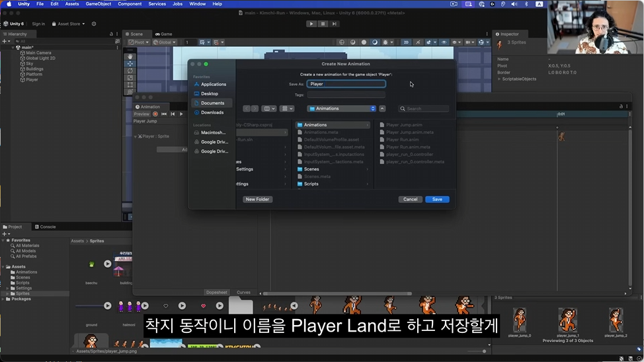Collapse the Assets folder in Project
This screenshot has height=362, width=644.
(x=3, y=267)
